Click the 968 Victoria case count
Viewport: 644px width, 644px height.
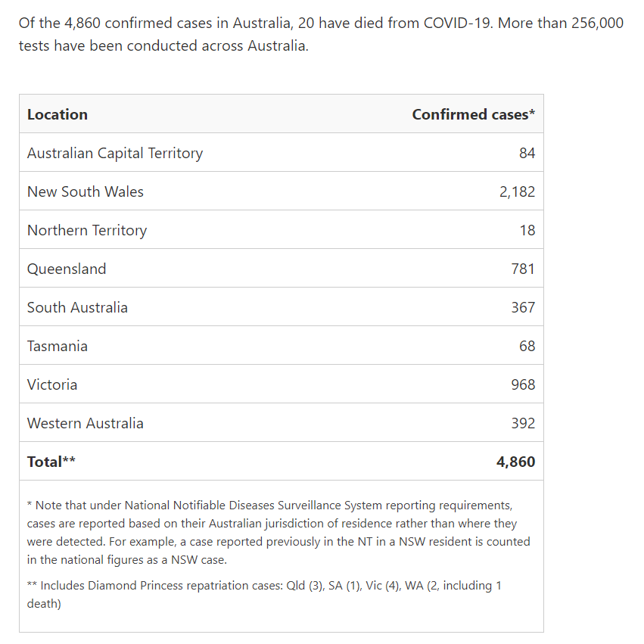click(x=523, y=385)
